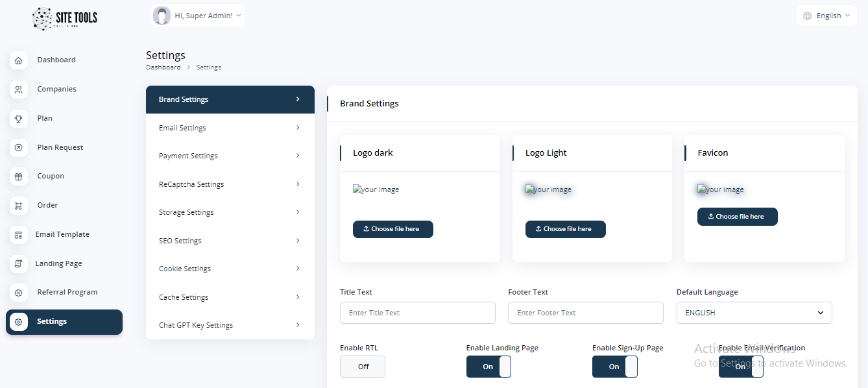Click the Dashboard home icon
The height and width of the screenshot is (388, 868).
pos(19,60)
